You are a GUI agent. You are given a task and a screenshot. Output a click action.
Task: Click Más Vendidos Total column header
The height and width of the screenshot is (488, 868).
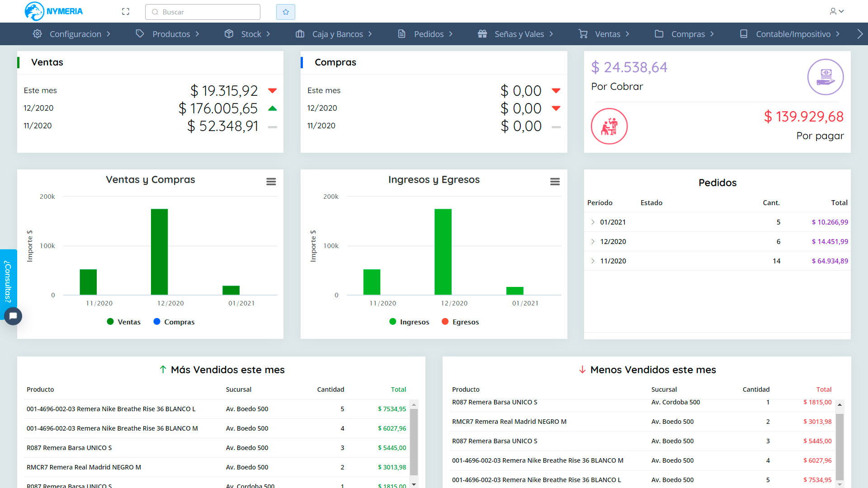398,389
